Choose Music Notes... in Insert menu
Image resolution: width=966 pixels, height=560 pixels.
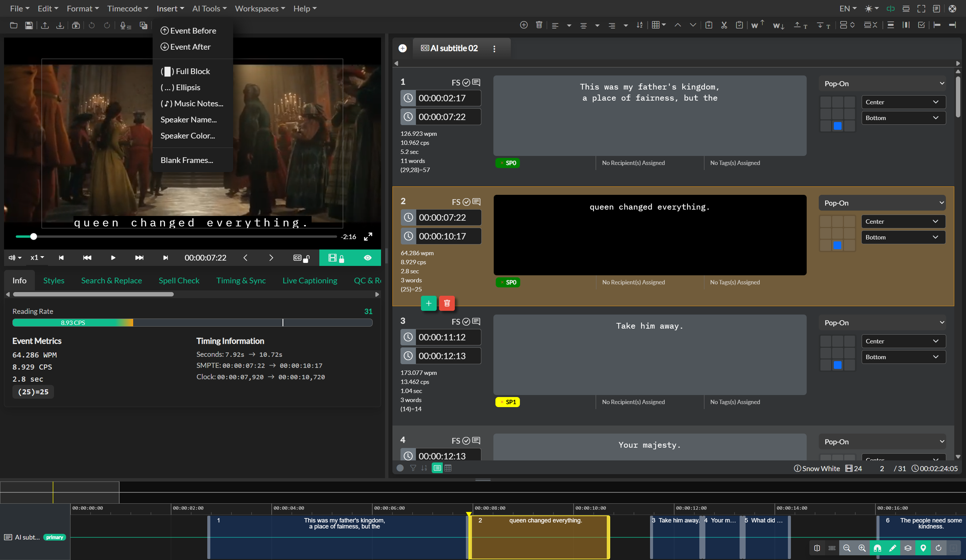[x=193, y=104]
